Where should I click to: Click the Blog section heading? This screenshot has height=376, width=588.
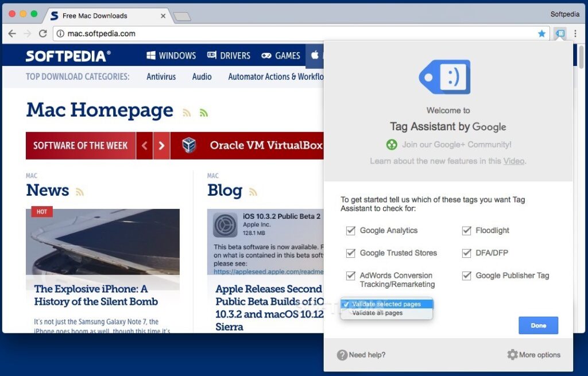(x=225, y=190)
